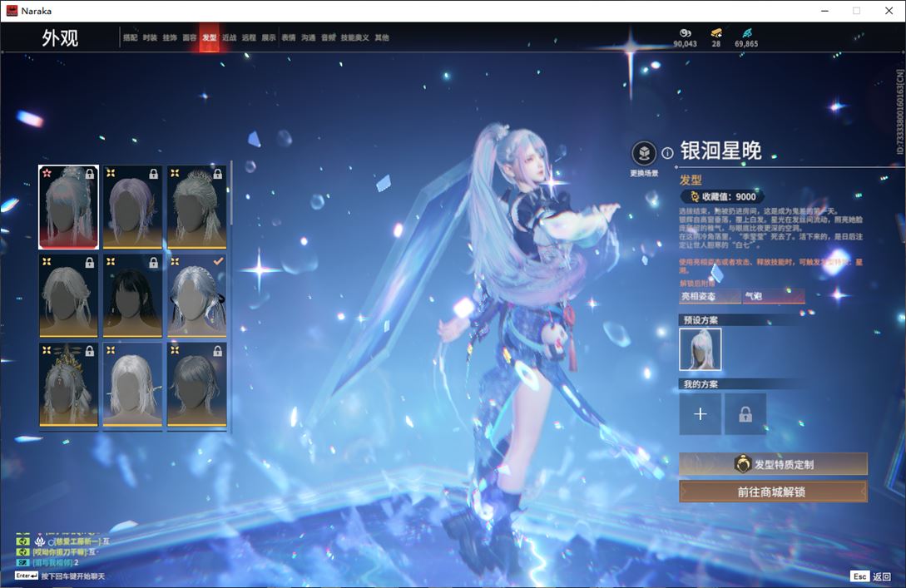The width and height of the screenshot is (906, 588).
Task: Select the locked grey updo hairpin hairstyle card
Action: pyautogui.click(x=196, y=207)
